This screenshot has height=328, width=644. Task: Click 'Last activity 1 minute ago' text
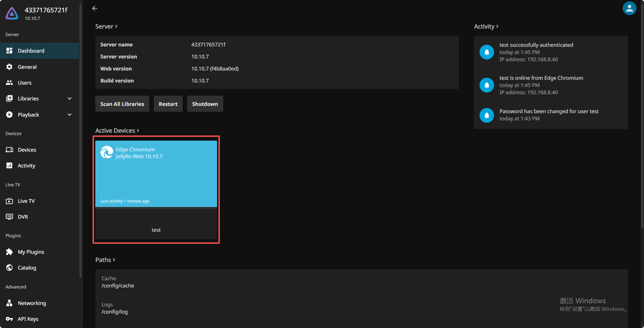pyautogui.click(x=125, y=201)
